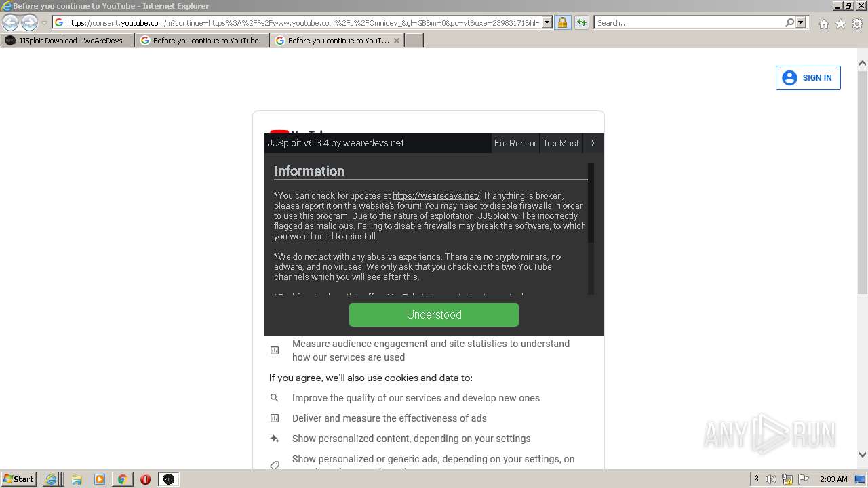Viewport: 868px width, 488px height.
Task: Go back with the browser Back arrow
Action: (x=10, y=23)
